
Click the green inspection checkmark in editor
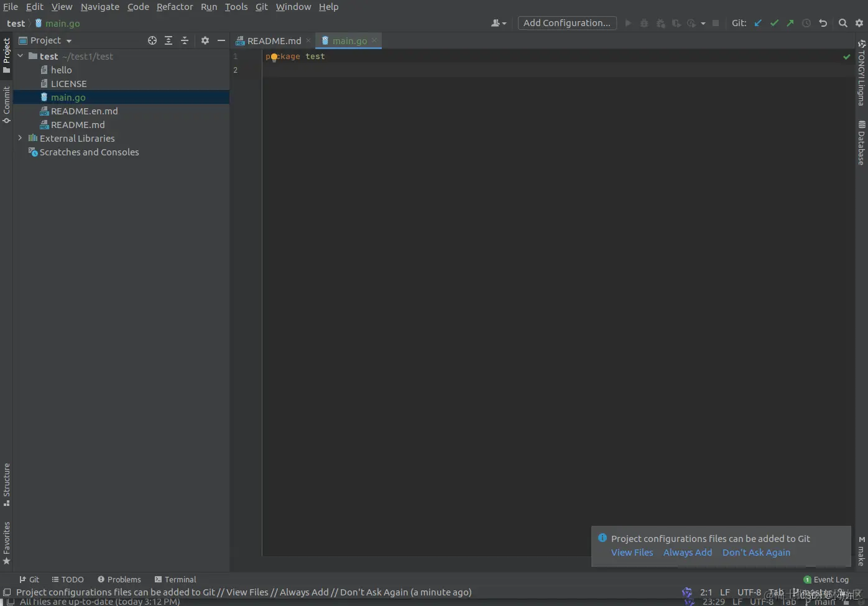pos(846,57)
